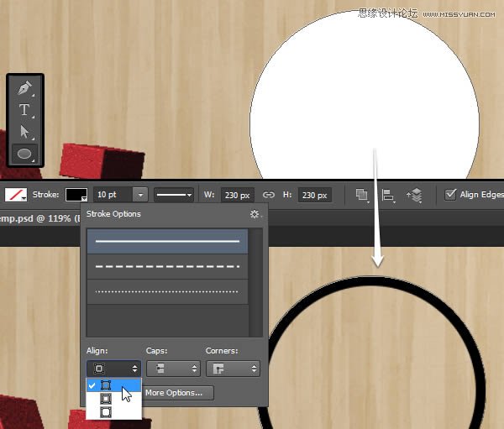The image size is (504, 429).
Task: Select the Ellipse shape tool
Action: (25, 154)
